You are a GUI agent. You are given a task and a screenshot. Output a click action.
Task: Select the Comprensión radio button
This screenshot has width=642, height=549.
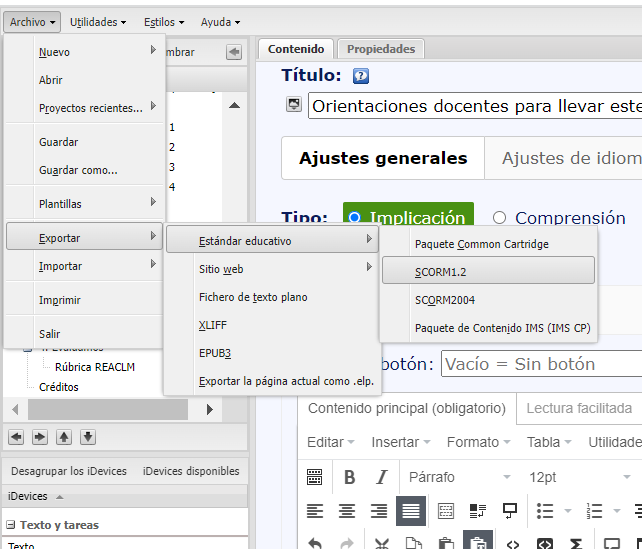point(499,217)
